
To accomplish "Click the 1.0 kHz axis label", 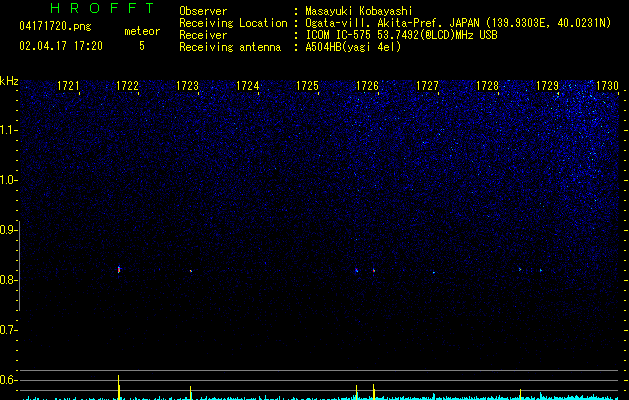I will (x=8, y=180).
